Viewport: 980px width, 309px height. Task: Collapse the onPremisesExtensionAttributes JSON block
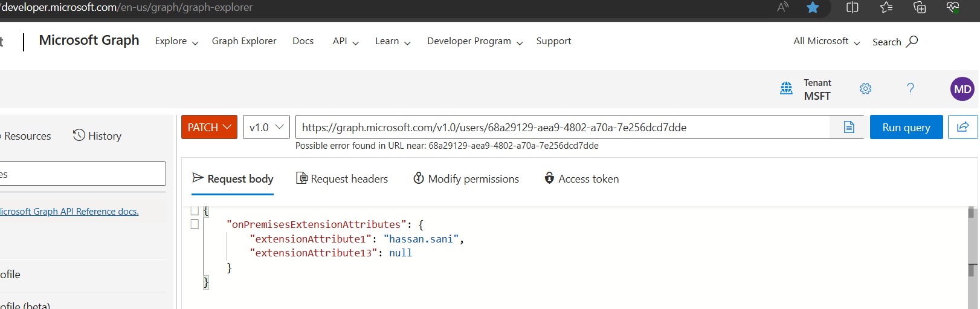195,224
